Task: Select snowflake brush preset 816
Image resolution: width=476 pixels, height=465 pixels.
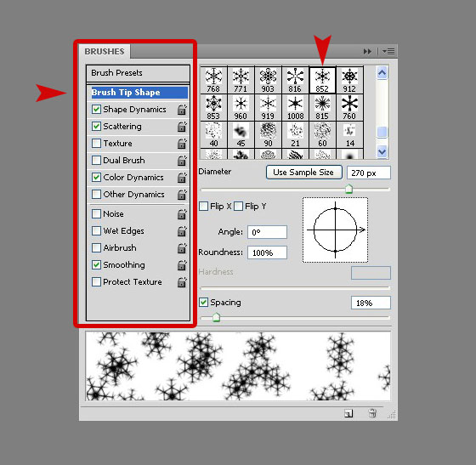Action: click(295, 80)
